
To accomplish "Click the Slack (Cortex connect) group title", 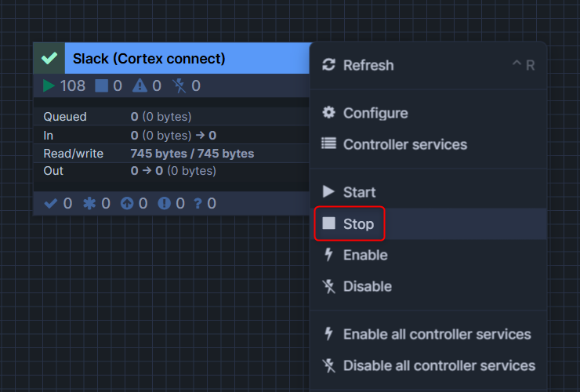I will (149, 59).
